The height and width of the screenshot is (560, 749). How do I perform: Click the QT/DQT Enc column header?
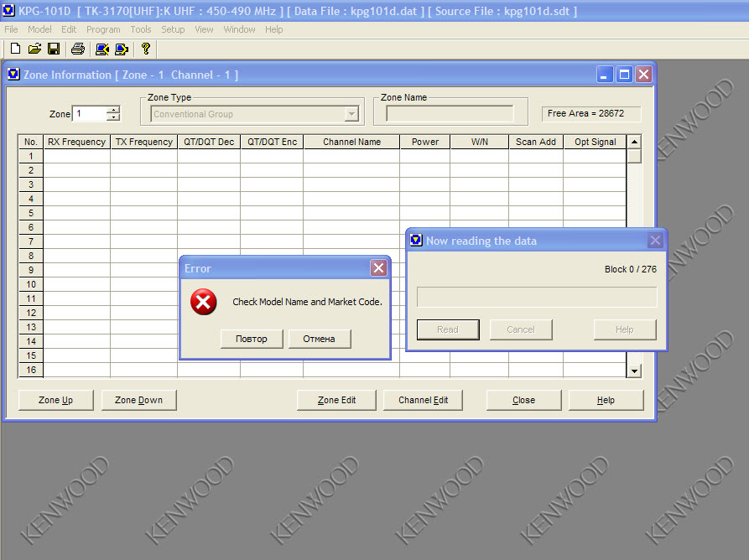[272, 142]
